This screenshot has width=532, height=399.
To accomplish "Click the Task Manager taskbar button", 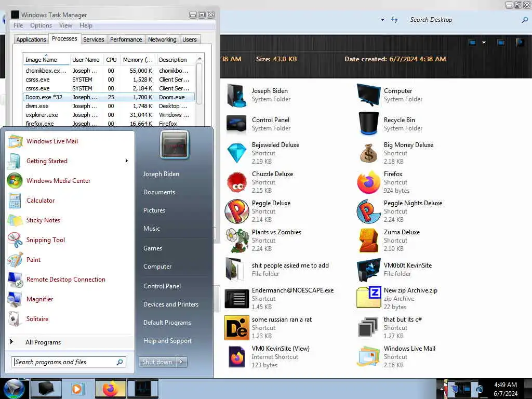I will pos(143,389).
